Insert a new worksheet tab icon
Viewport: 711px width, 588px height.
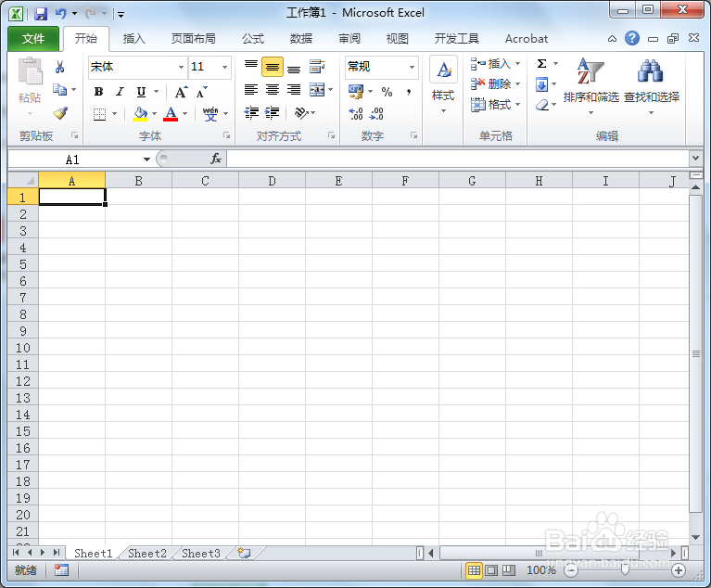244,553
